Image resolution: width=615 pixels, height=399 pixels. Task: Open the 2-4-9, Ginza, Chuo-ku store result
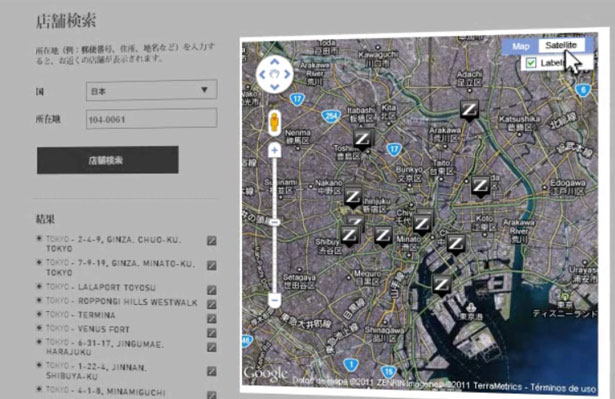tap(114, 244)
